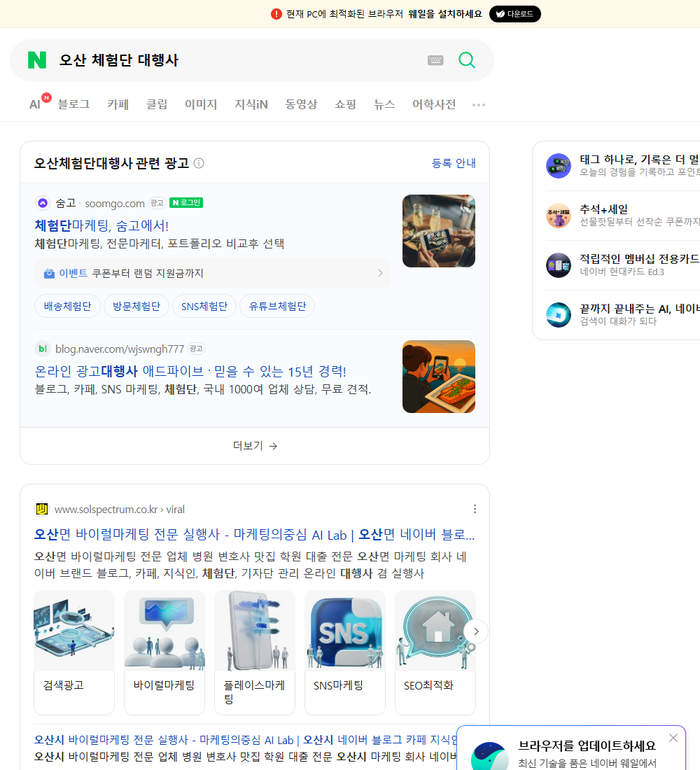The image size is (700, 770).
Task: Switch to the AI tab
Action: (x=35, y=104)
